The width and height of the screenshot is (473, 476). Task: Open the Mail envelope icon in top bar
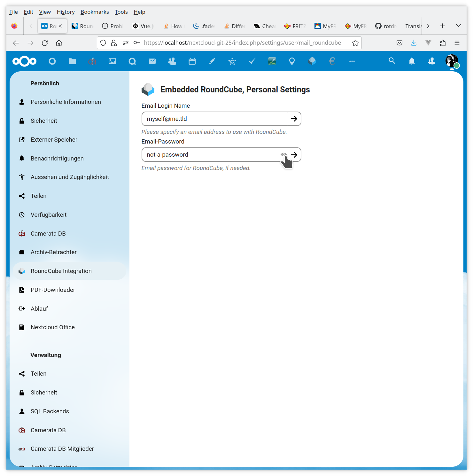[x=152, y=61]
